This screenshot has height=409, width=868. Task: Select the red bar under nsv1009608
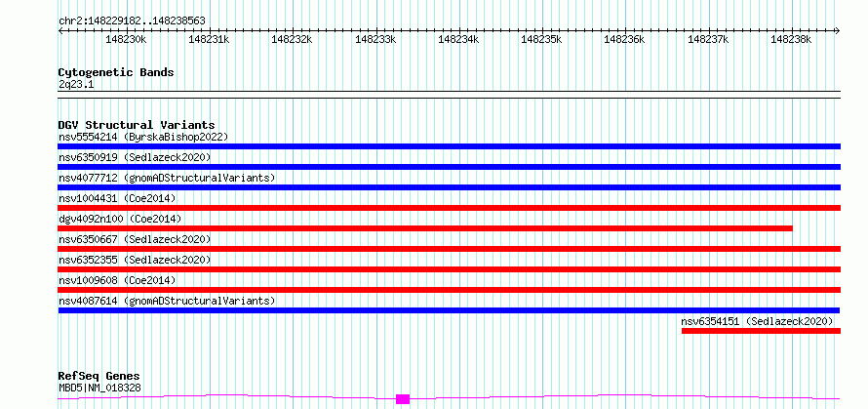coord(449,290)
